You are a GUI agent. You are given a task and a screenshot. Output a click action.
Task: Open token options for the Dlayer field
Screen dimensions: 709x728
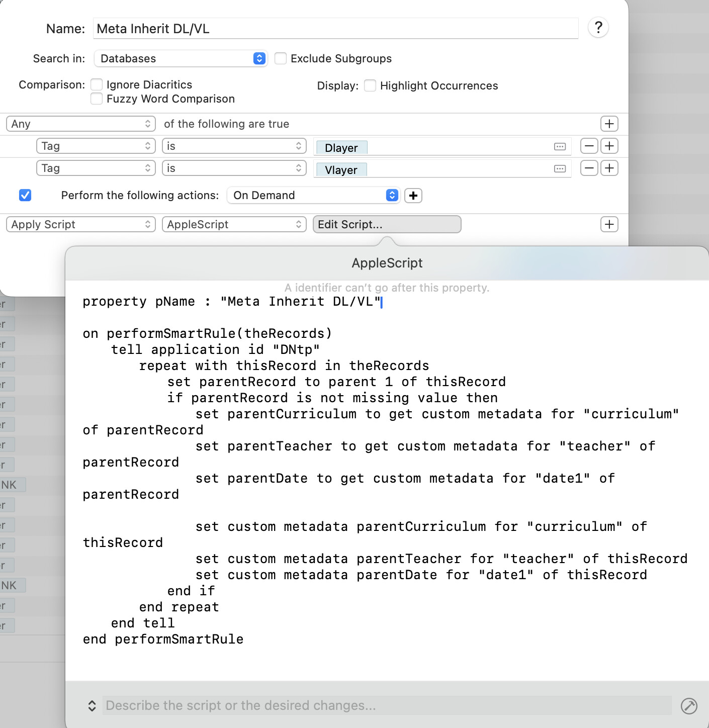tap(559, 147)
